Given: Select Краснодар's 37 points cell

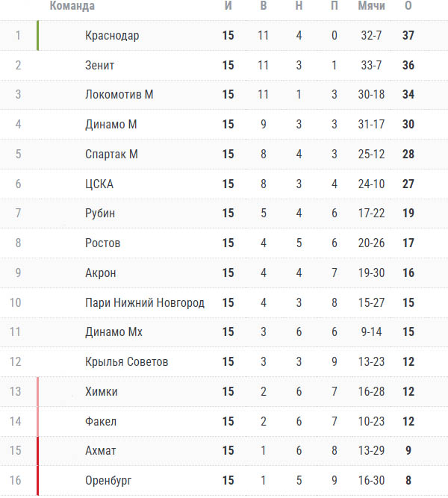Looking at the screenshot, I should click(x=408, y=36).
